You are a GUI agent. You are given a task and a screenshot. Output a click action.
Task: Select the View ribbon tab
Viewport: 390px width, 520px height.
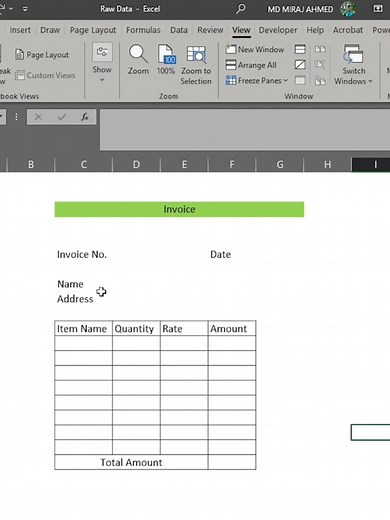click(241, 30)
